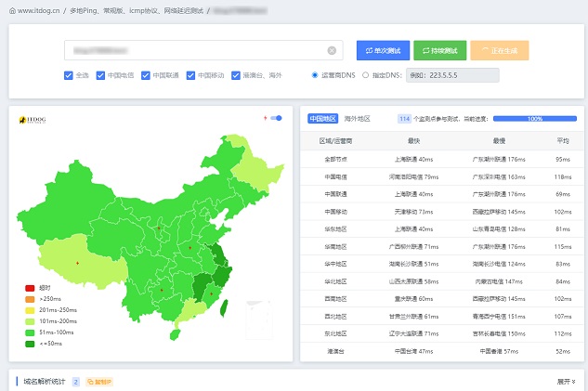Click the orange >250ms legend swatch

30,299
